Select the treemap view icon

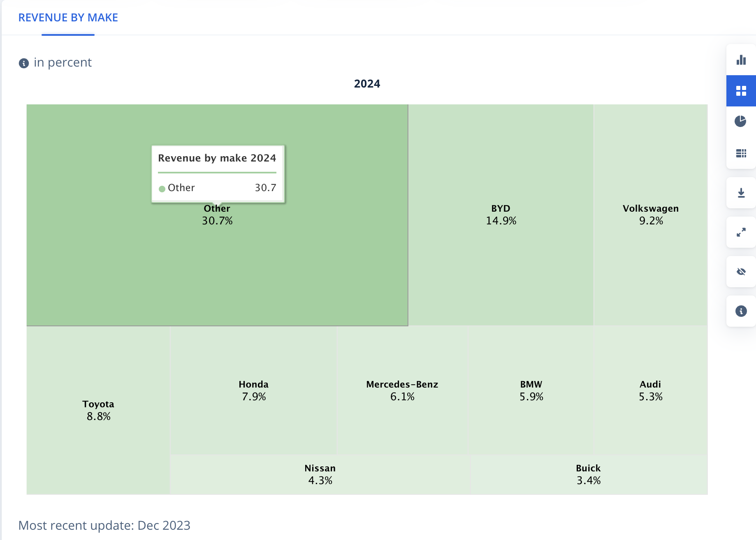[741, 91]
